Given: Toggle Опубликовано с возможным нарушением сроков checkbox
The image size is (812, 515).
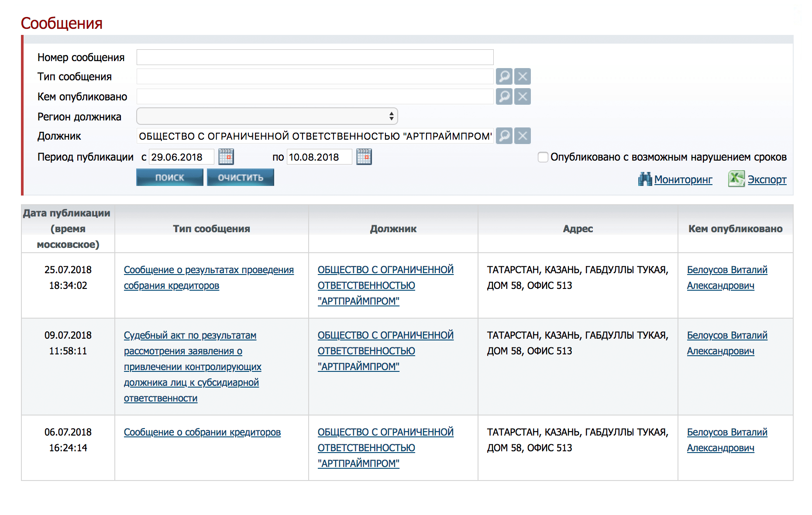Looking at the screenshot, I should tap(543, 157).
